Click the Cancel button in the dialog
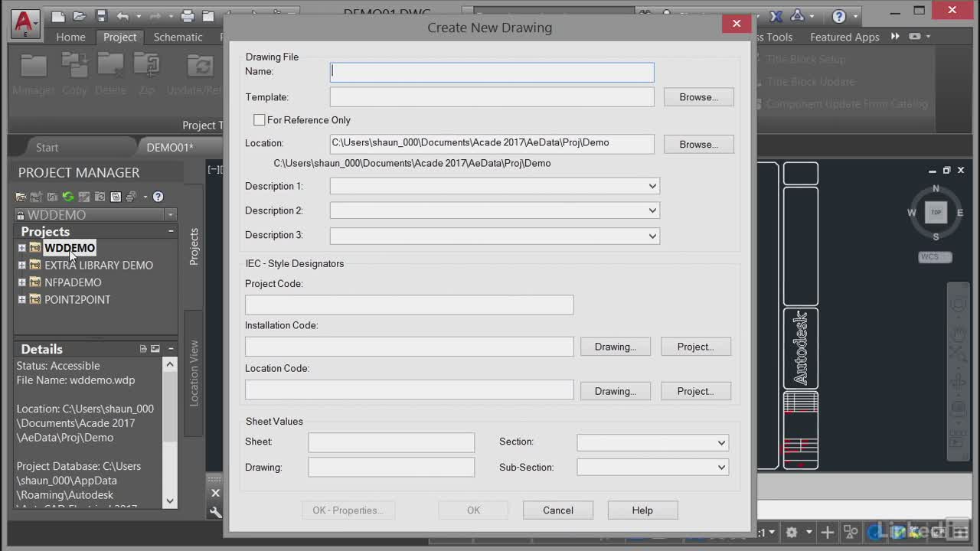The width and height of the screenshot is (980, 551). (x=557, y=510)
